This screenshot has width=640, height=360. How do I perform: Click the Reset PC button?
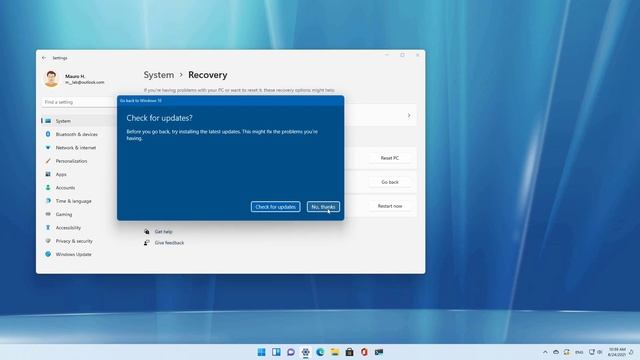(389, 158)
